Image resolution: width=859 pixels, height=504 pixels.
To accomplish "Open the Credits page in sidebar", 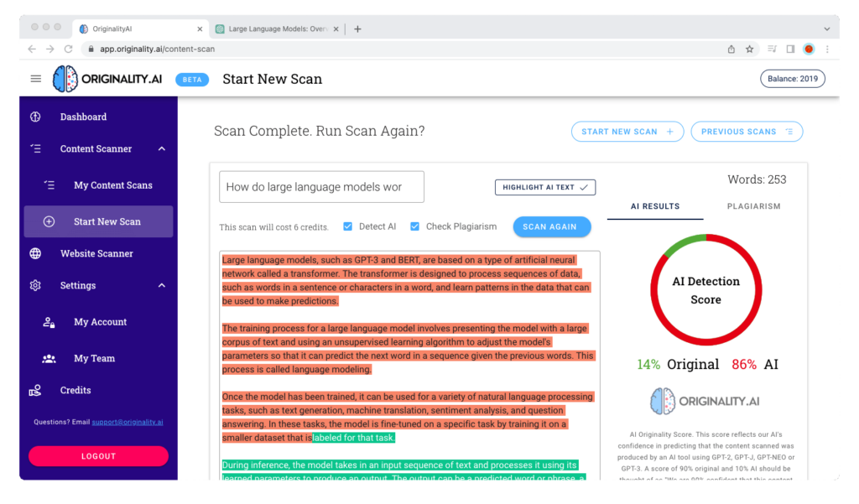I will point(99,390).
